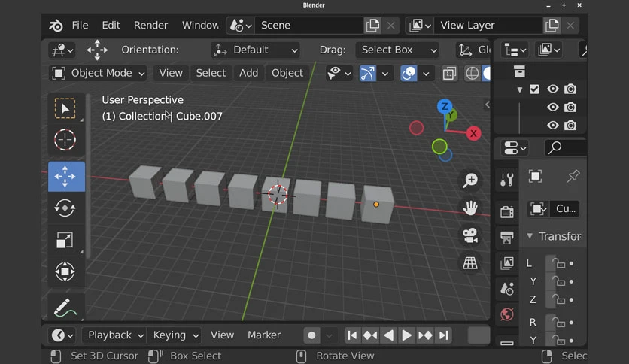The height and width of the screenshot is (364, 629).
Task: Toggle camera view with camera icon
Action: pos(469,235)
